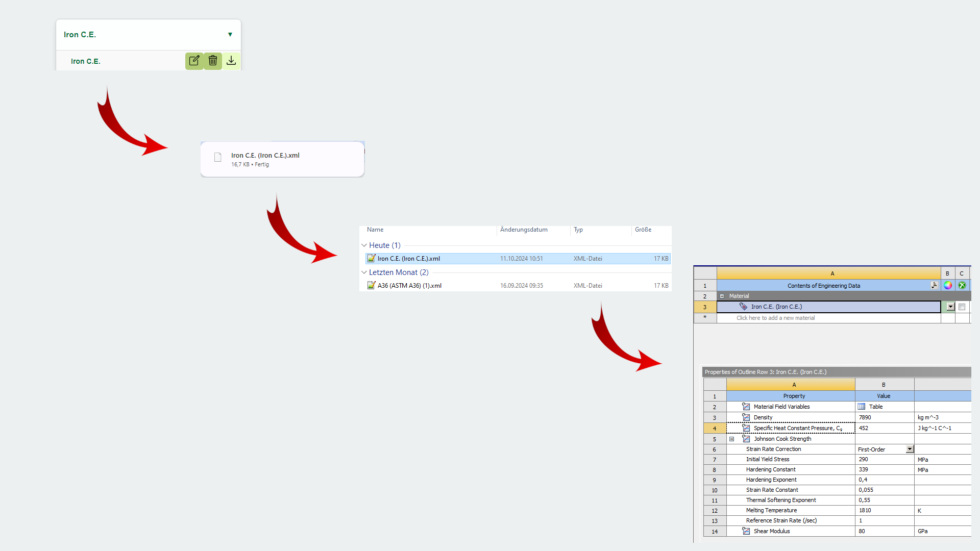Select the Thermal Softening Exponent value 0,55

(x=885, y=500)
